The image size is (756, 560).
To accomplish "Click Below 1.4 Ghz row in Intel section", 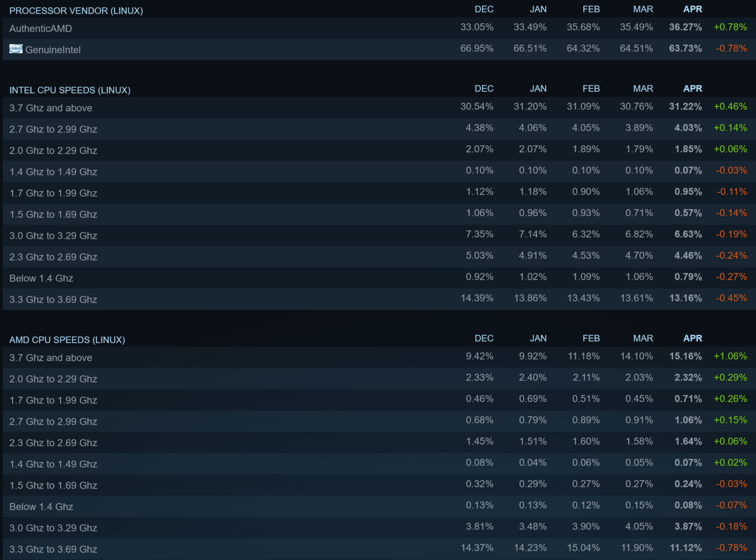I will tap(41, 278).
